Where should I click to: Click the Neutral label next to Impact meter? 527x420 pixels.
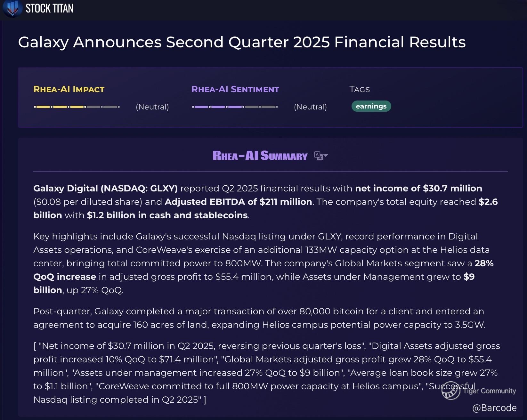152,107
